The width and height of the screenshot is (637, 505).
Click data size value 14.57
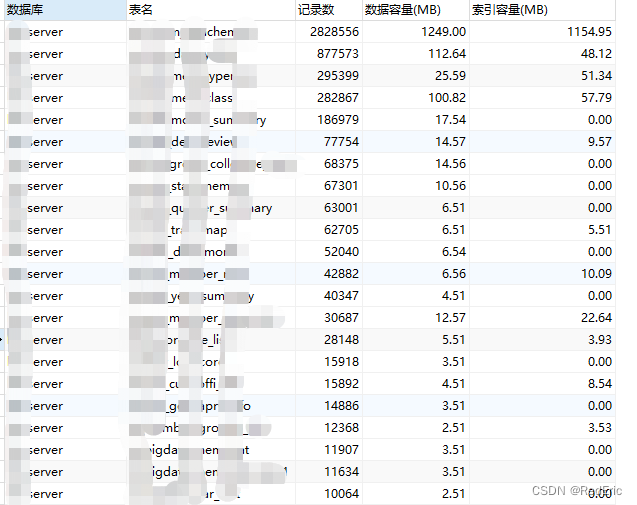coord(450,141)
